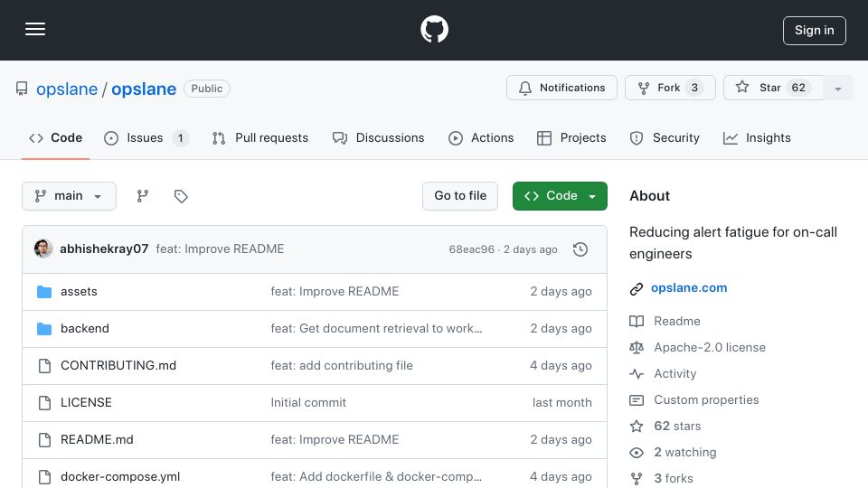The image size is (868, 488).
Task: Click the star icon beside 62 stars
Action: pyautogui.click(x=637, y=426)
